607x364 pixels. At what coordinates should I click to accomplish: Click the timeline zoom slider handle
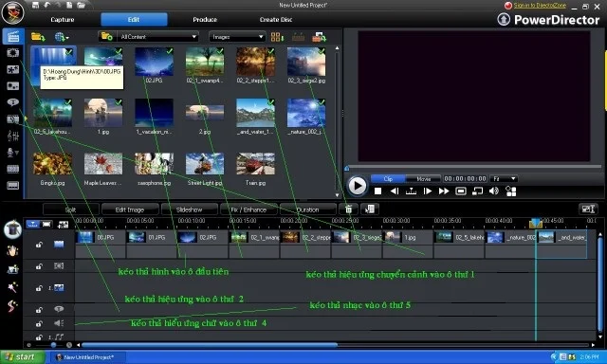coord(53,345)
